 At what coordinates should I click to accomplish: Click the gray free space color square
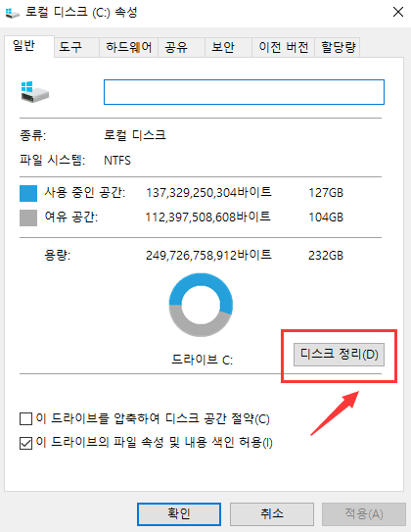click(x=28, y=218)
